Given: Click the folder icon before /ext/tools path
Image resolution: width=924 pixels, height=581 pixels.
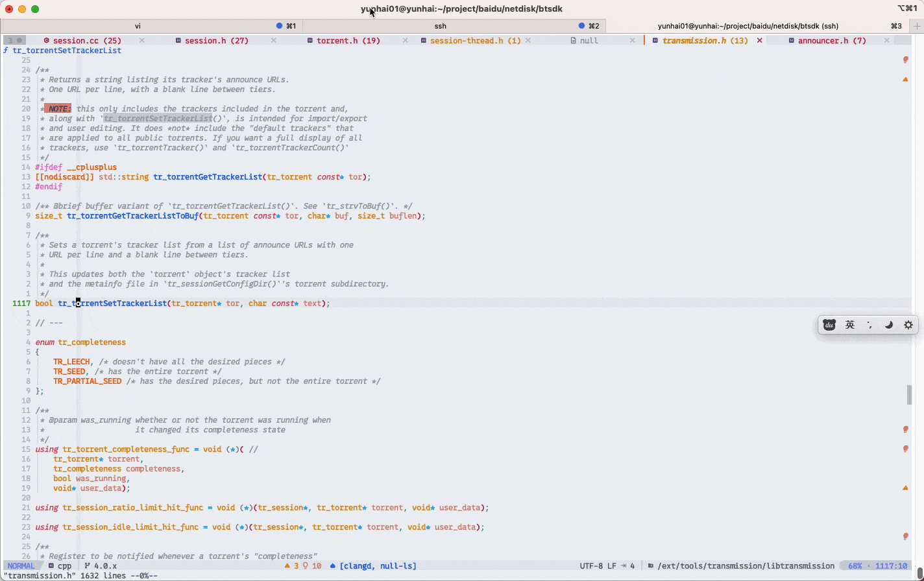Looking at the screenshot, I should (651, 566).
